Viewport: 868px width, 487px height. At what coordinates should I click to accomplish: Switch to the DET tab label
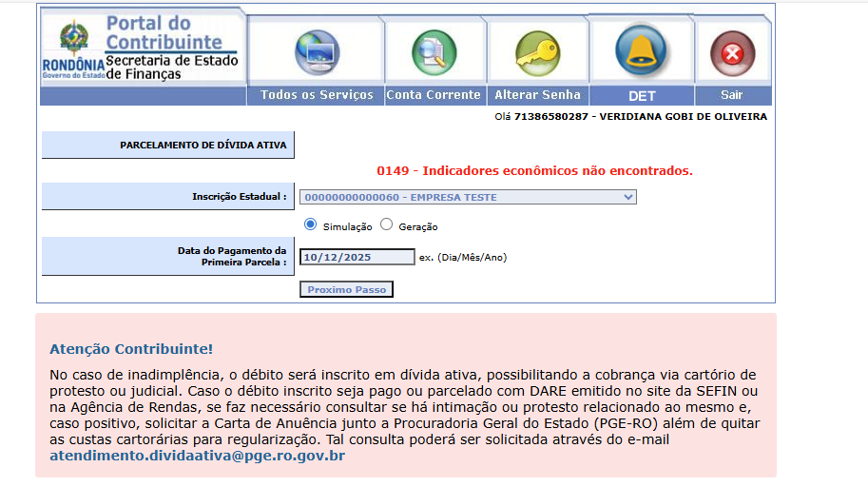(x=642, y=96)
